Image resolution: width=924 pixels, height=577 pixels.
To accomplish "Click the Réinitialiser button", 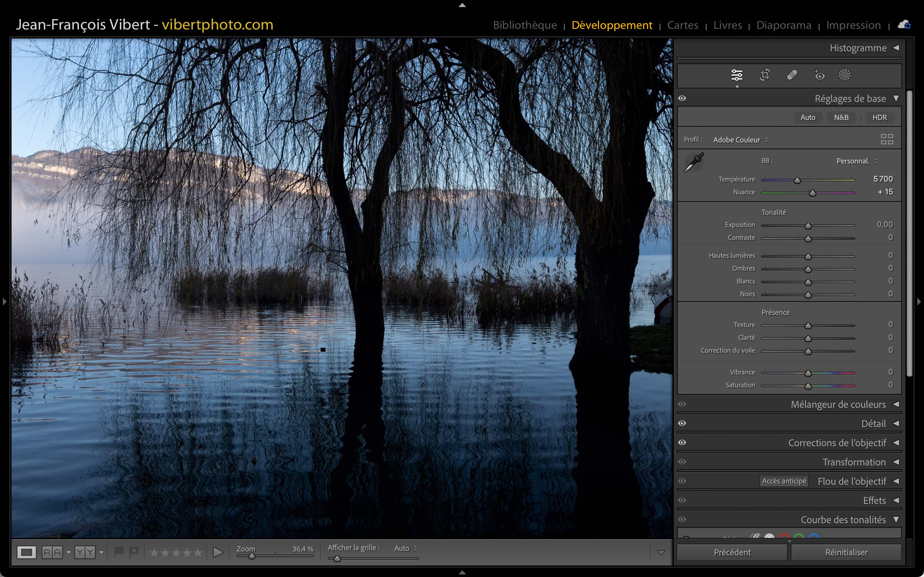I will 846,552.
